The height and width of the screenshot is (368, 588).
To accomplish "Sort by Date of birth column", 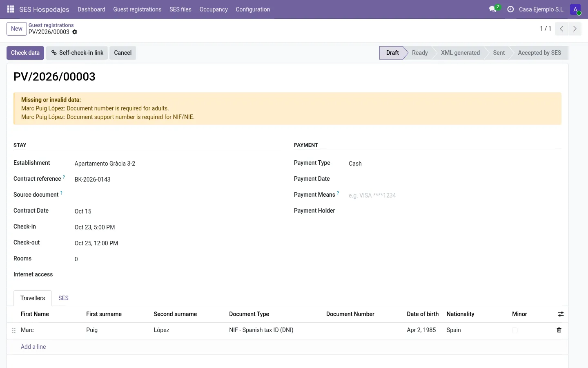I will [x=423, y=314].
